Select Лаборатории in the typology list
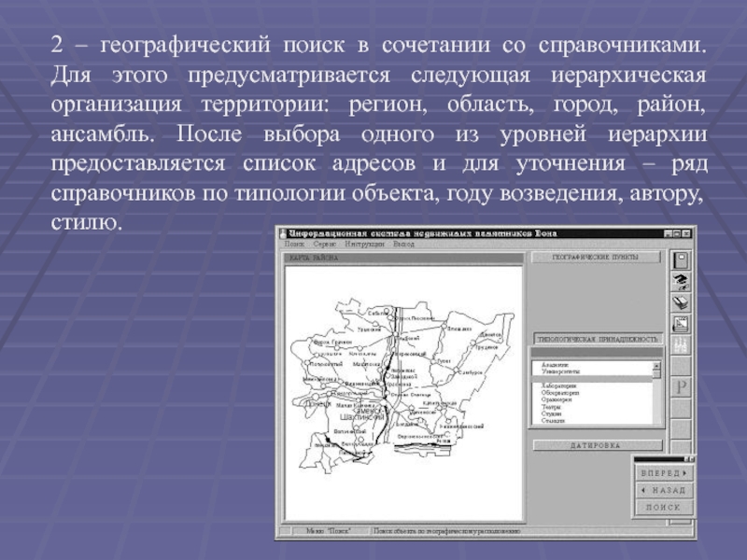The image size is (747, 560). coord(560,385)
